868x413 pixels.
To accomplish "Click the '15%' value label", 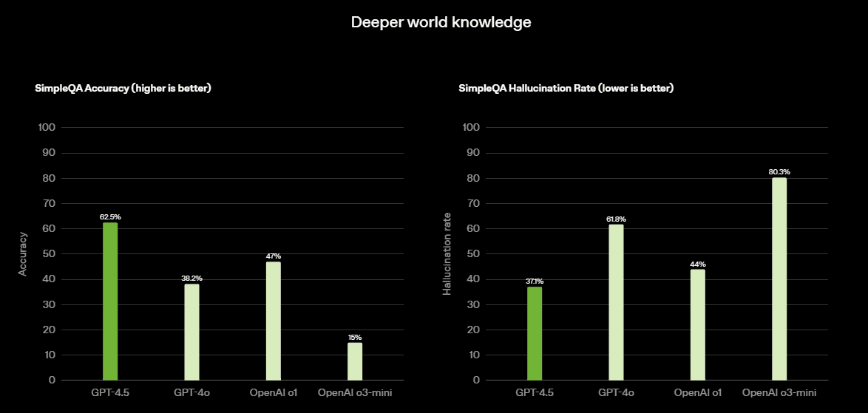I will pos(355,337).
